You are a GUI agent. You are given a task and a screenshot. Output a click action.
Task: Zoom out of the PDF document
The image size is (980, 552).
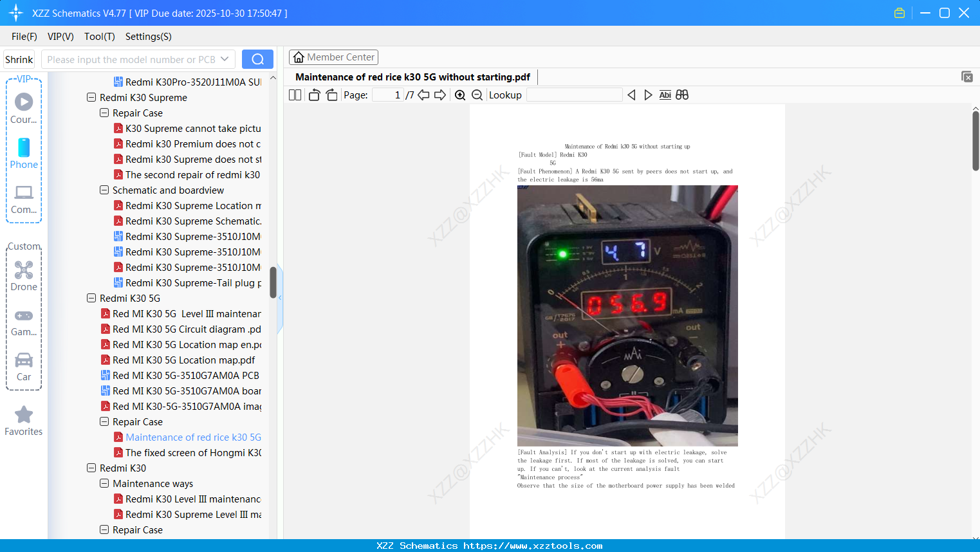coord(477,95)
